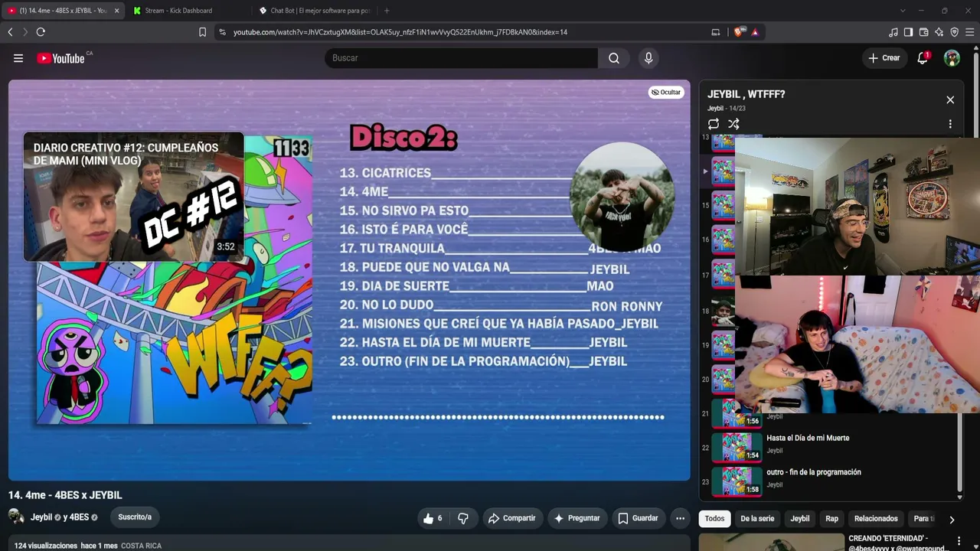This screenshot has width=980, height=551.
Task: Open the browser main menu
Action: [x=970, y=32]
